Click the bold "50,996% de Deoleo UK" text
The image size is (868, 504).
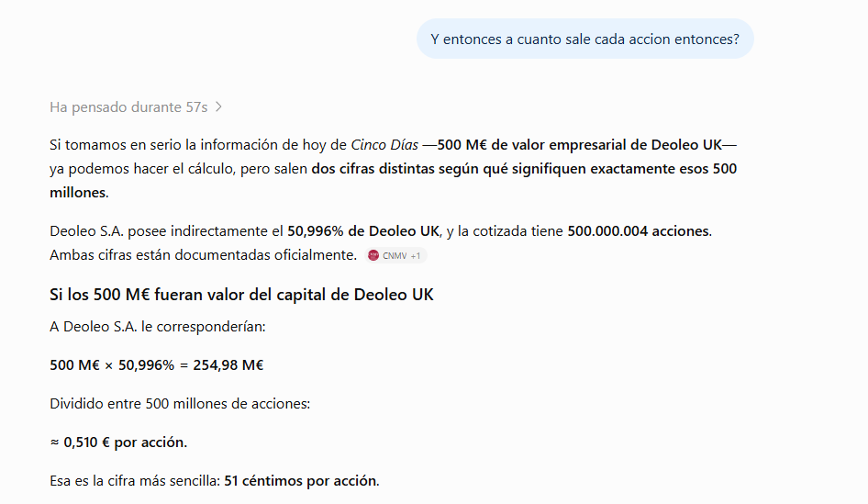[x=363, y=231]
